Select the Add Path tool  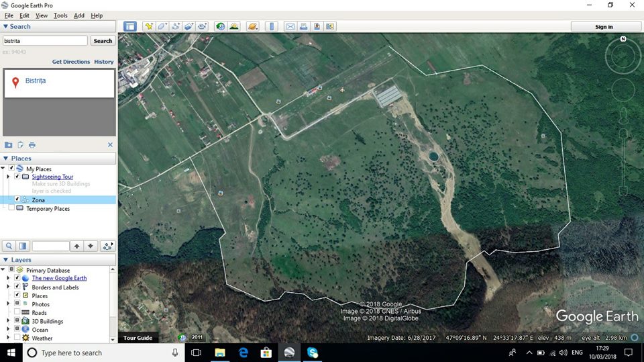point(176,27)
